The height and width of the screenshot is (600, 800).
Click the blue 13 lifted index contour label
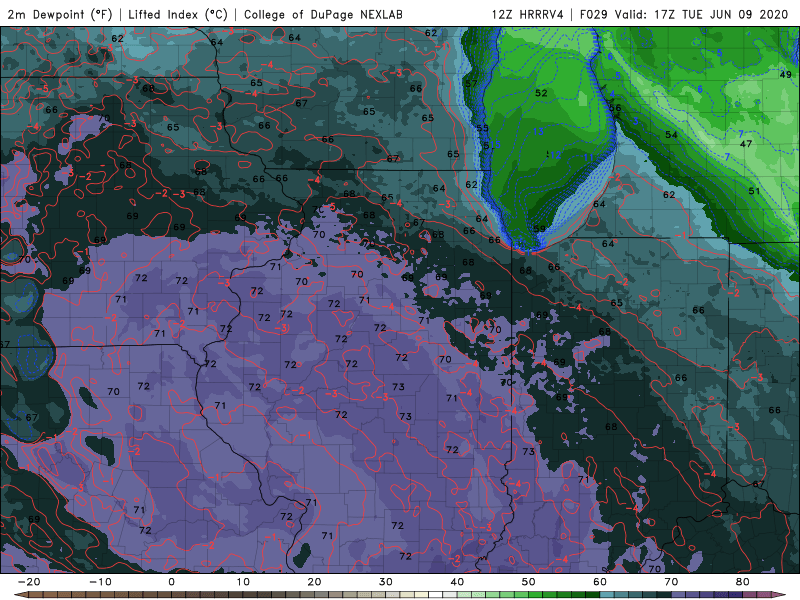538,132
